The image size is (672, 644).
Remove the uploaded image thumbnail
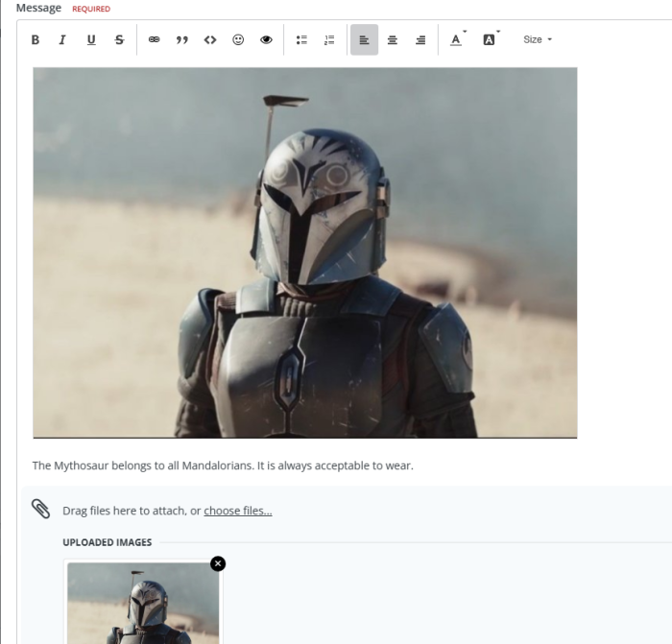[x=218, y=563]
